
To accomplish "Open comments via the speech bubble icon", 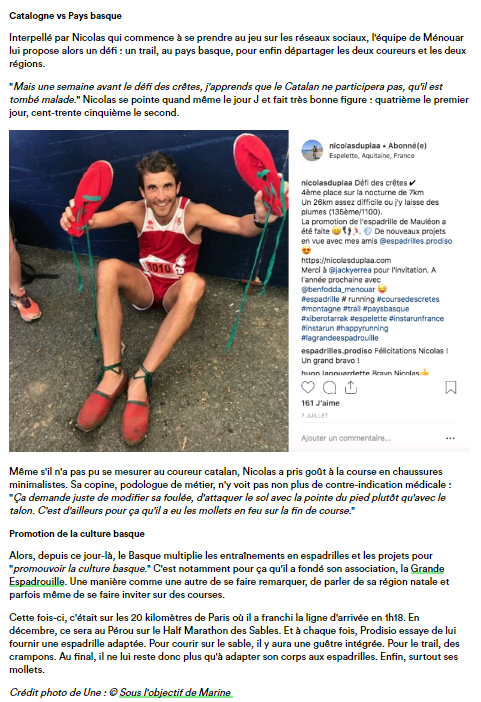I will (x=330, y=387).
